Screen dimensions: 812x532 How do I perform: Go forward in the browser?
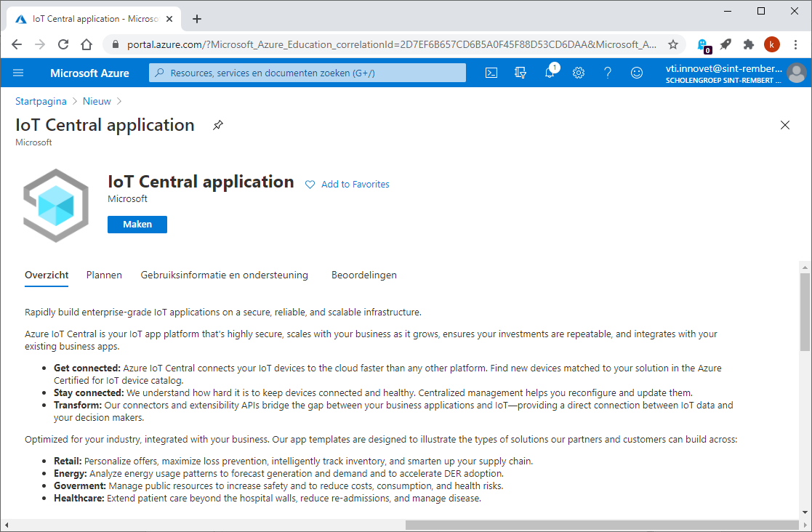40,44
